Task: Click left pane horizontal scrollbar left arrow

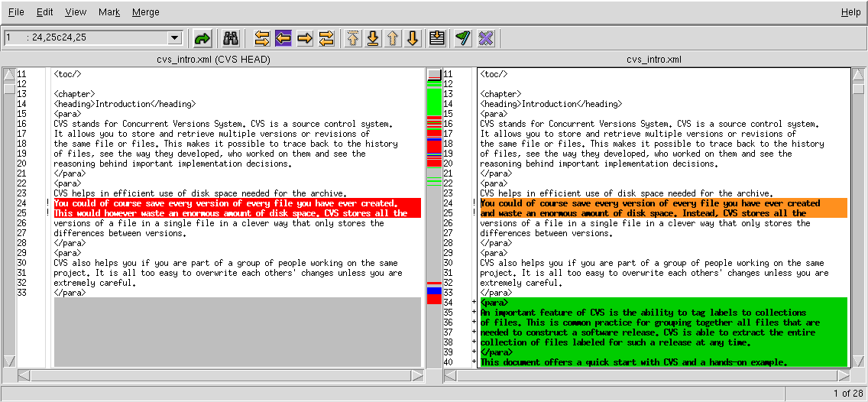Action: coord(24,376)
